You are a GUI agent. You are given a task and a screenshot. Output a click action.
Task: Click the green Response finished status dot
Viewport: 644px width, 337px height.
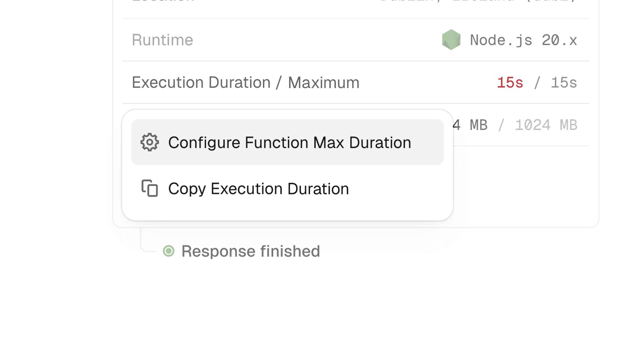coord(169,251)
